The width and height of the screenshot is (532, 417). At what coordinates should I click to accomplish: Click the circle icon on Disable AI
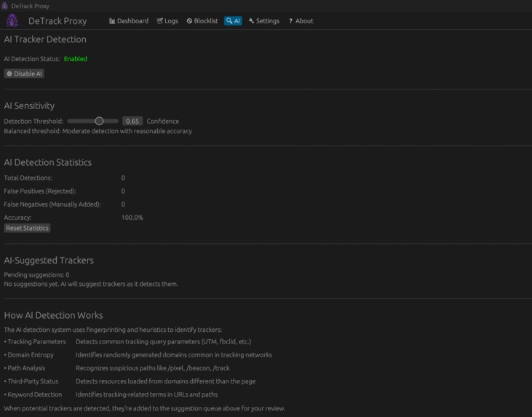click(9, 74)
